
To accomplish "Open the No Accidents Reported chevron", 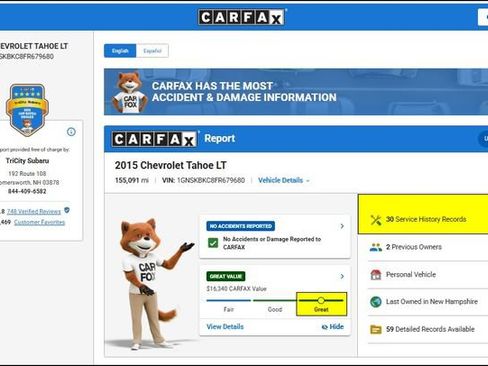I will 342,226.
